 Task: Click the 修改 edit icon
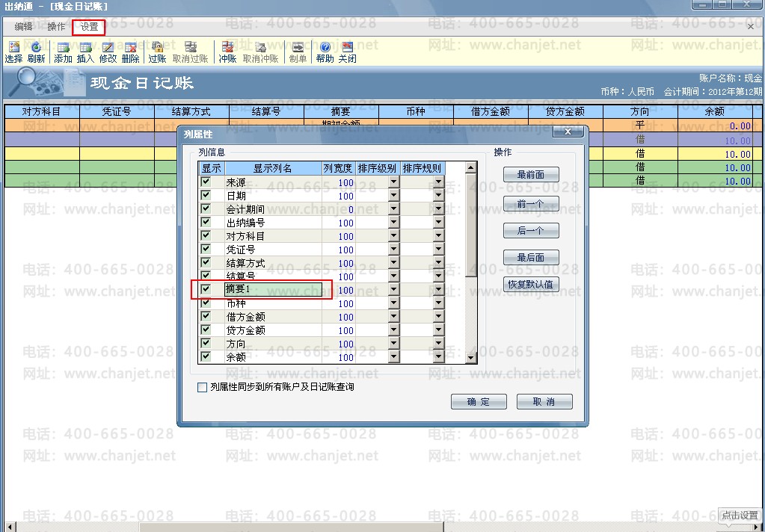[108, 52]
